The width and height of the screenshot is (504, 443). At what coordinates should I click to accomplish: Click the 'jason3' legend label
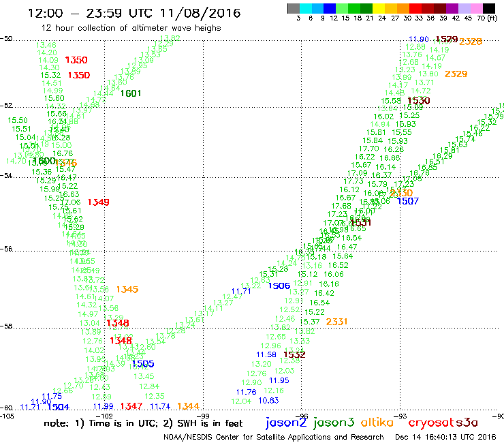coord(334,423)
